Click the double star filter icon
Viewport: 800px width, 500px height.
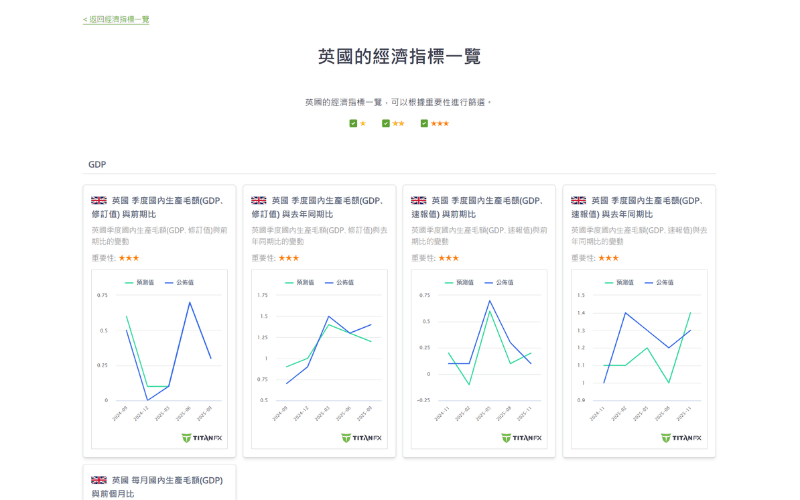click(x=398, y=123)
